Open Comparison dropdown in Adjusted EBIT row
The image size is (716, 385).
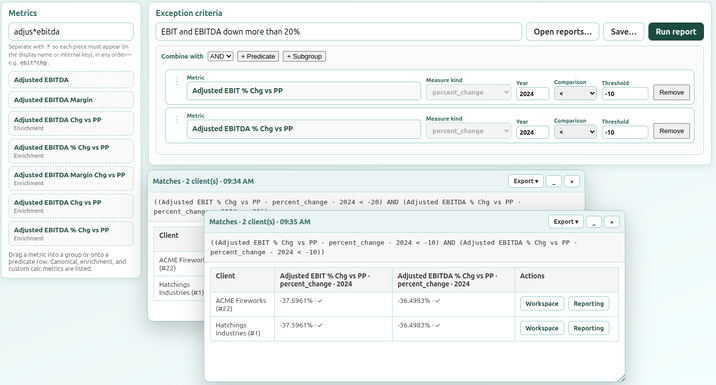(575, 94)
